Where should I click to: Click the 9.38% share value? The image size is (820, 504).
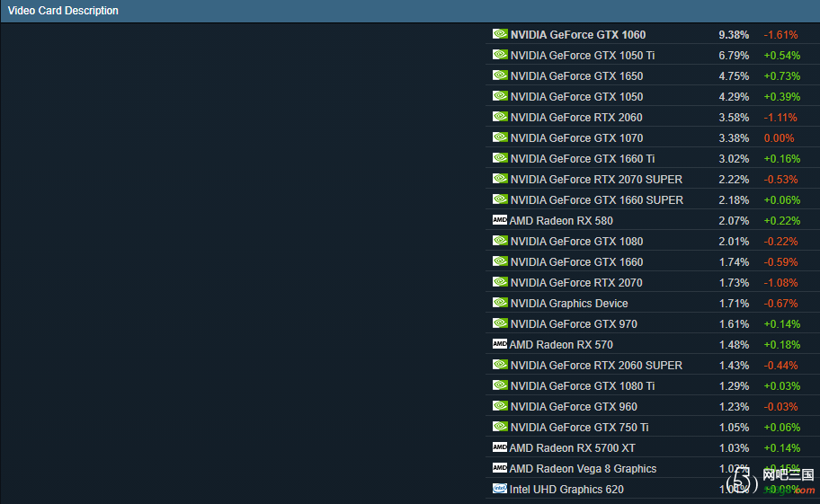(734, 35)
